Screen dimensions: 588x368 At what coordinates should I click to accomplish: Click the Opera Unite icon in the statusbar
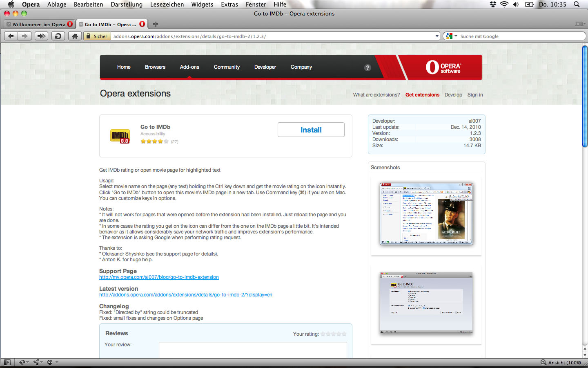36,362
